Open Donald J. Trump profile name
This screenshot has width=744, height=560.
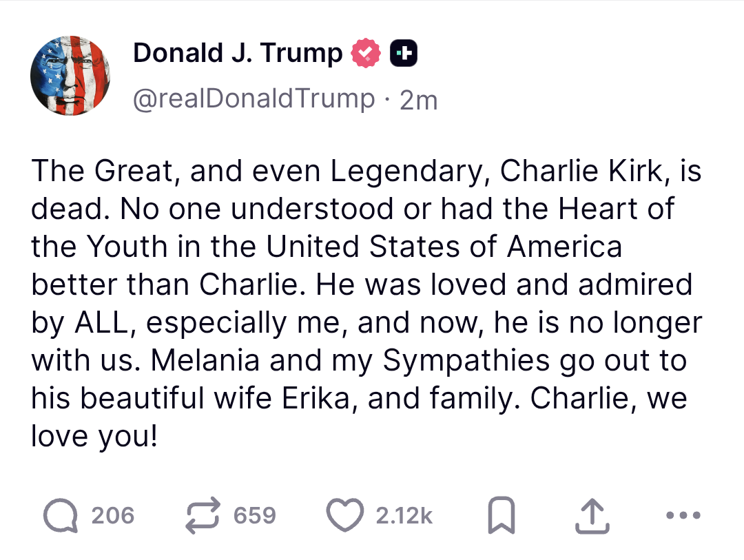(x=238, y=52)
